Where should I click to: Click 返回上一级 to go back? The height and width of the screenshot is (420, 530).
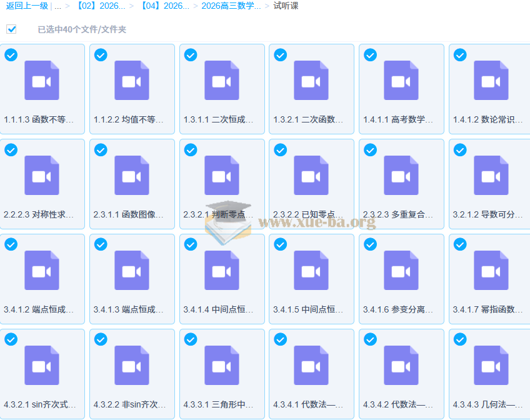27,6
